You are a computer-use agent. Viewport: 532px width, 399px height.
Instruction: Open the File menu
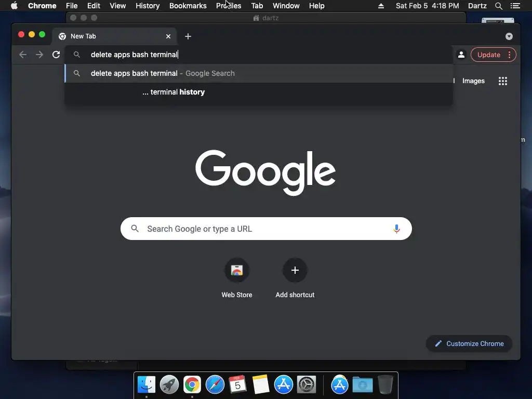click(x=72, y=6)
